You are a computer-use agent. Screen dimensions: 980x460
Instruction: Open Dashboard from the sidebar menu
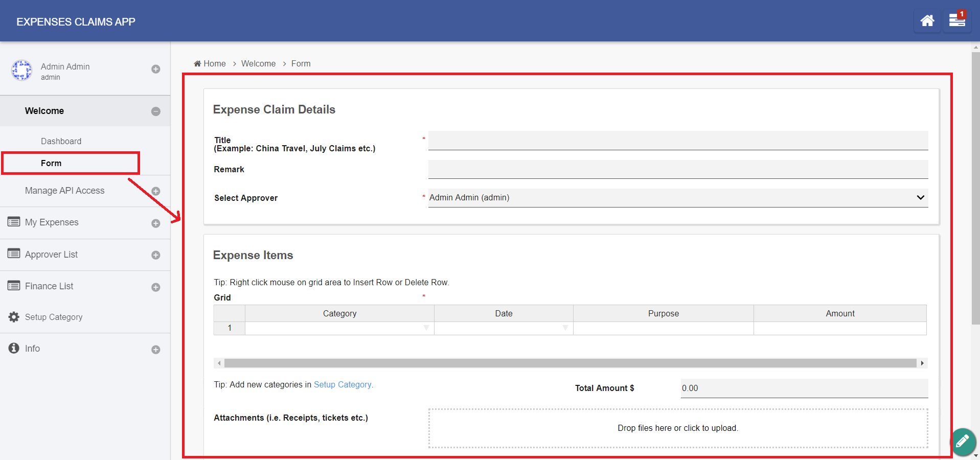61,141
